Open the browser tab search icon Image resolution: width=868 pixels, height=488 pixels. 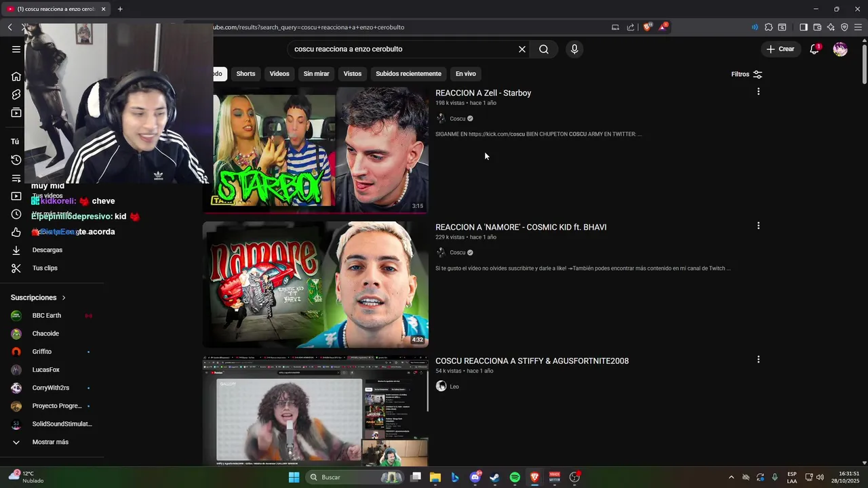(782, 27)
